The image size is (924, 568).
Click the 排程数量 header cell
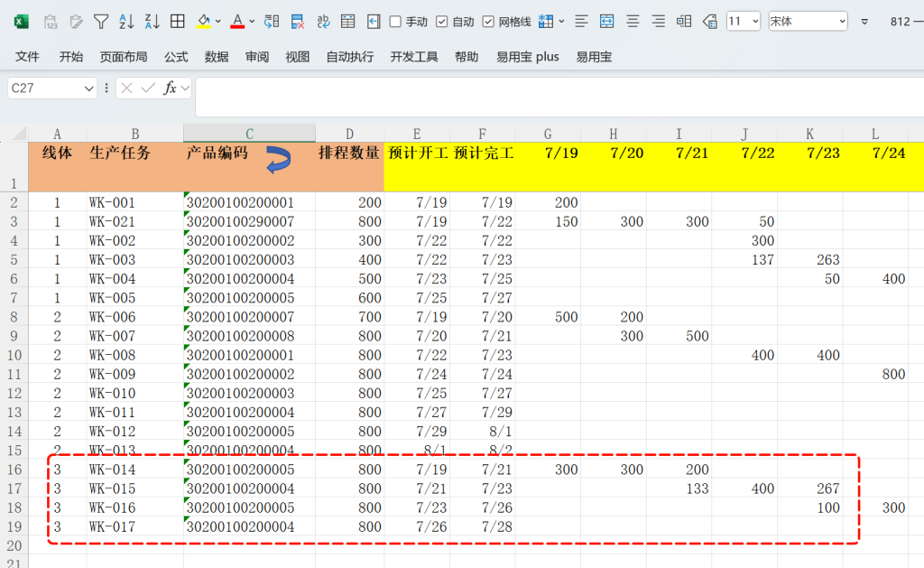point(349,166)
